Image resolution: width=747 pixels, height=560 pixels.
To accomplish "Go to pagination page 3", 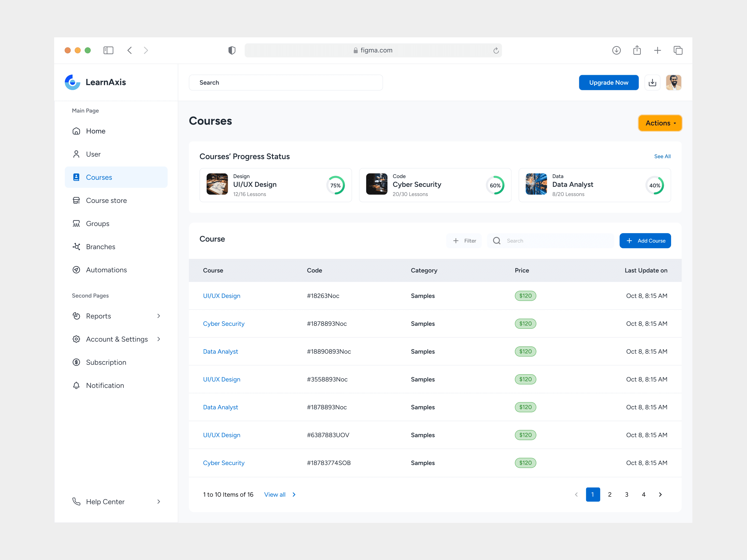I will coord(627,494).
